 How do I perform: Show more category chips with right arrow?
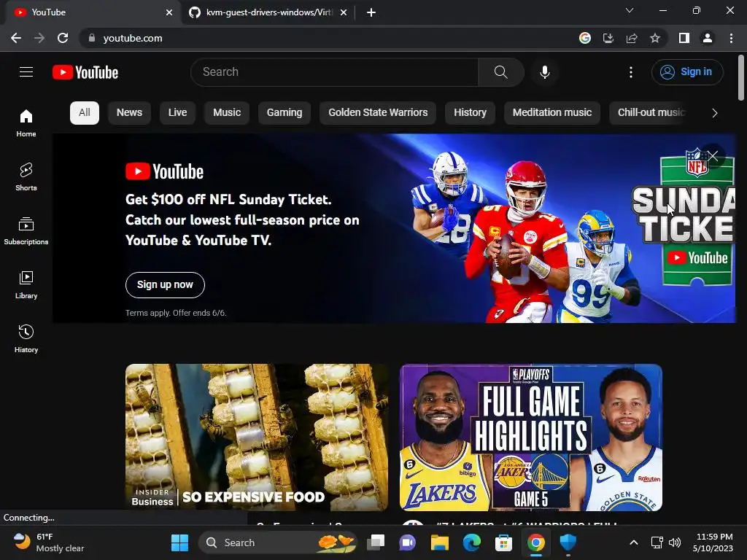coord(714,113)
